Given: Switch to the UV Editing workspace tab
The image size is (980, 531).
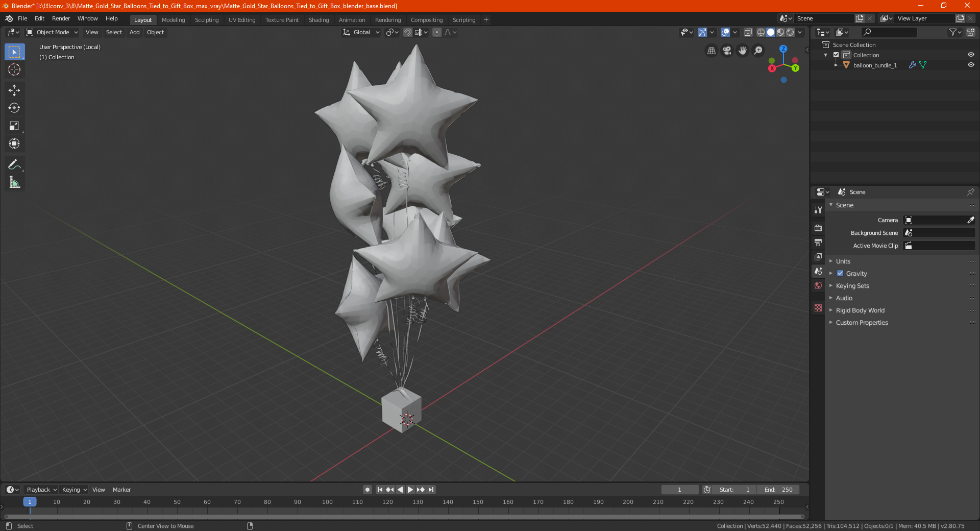Looking at the screenshot, I should [x=242, y=20].
